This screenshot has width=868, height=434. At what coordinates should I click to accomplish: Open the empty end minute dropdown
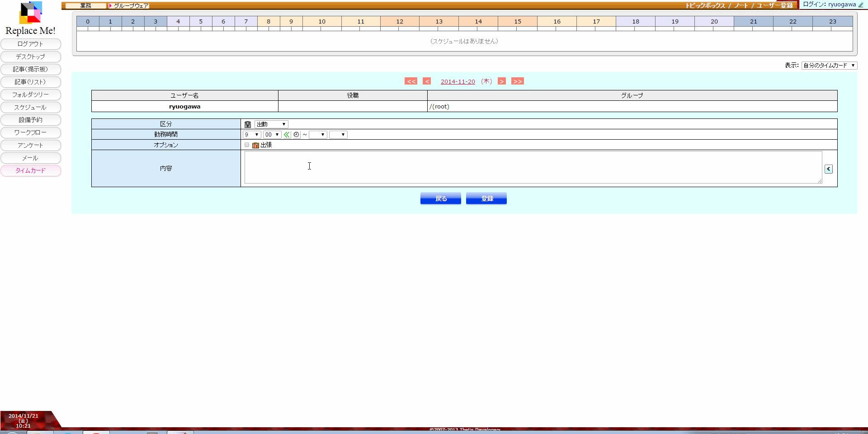(x=338, y=135)
